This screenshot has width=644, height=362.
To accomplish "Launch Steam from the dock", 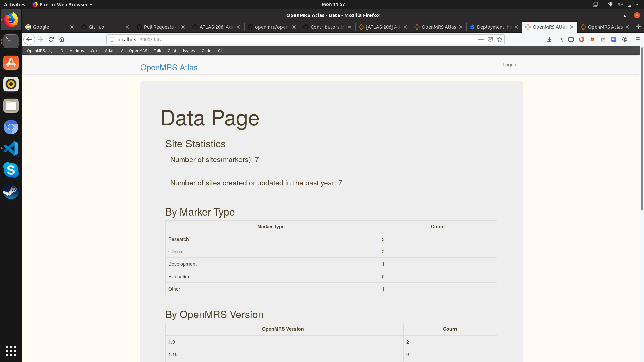I will 11,191.
